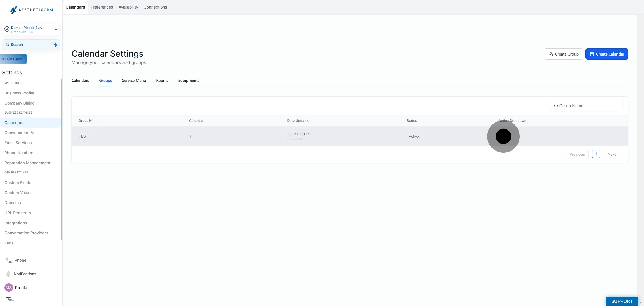Click the AesthetixCRM logo

(31, 10)
